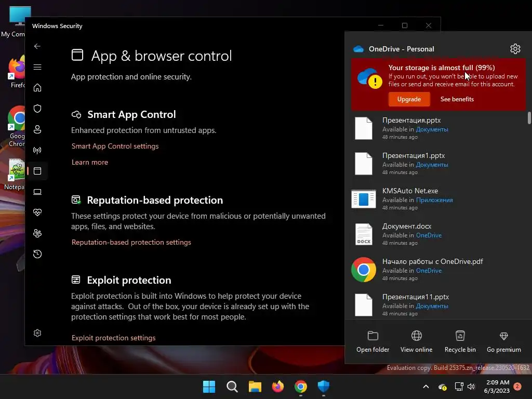
Task: Open the Home section in Windows Security
Action: [x=37, y=88]
